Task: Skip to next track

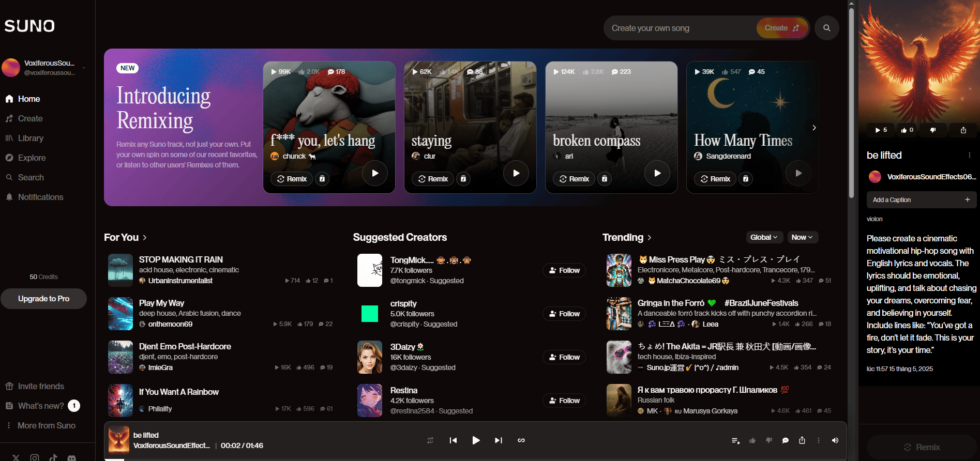Action: (499, 440)
